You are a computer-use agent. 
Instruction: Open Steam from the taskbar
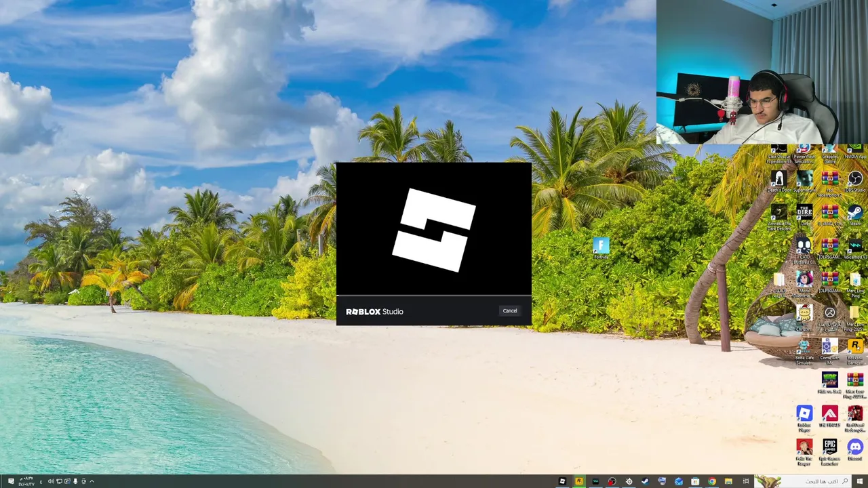pyautogui.click(x=645, y=481)
